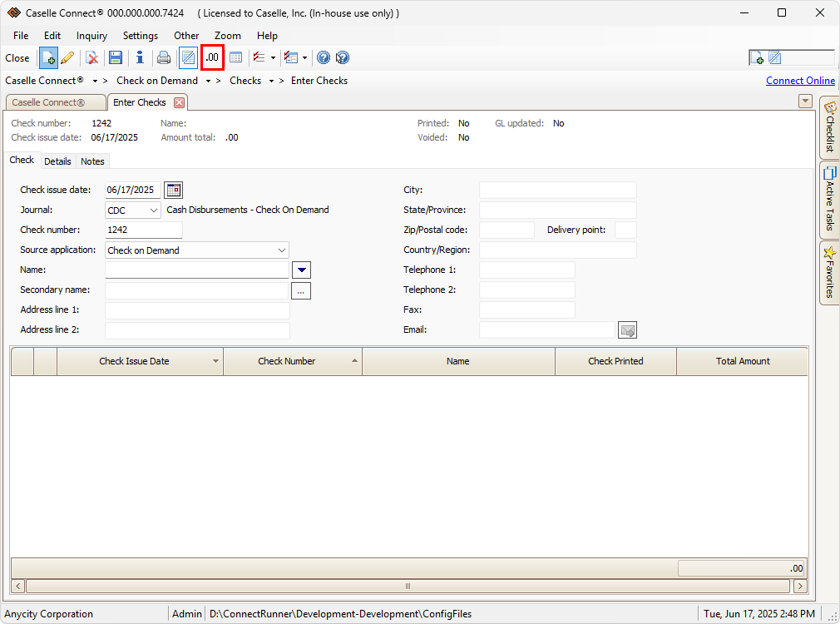Click the pencil edit icon
This screenshot has width=840, height=624.
[x=67, y=58]
